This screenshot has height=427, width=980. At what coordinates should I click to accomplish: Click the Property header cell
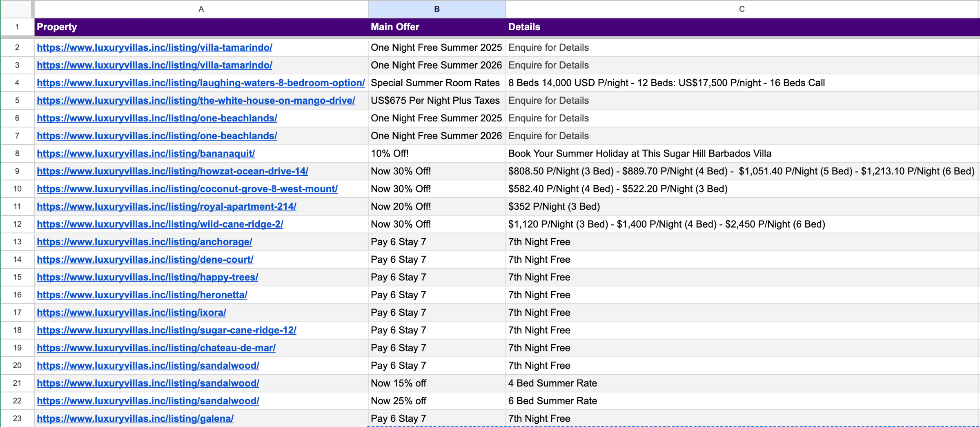coord(201,27)
